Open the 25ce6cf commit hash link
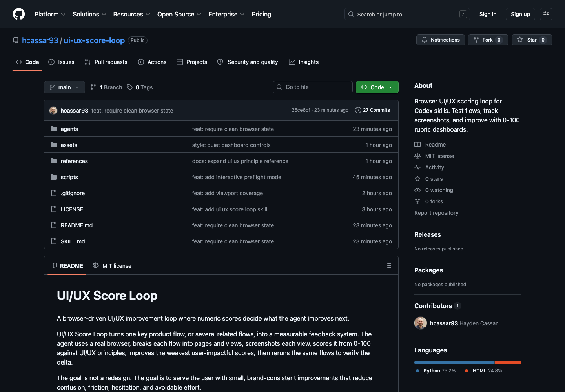565x392 pixels. pos(301,110)
